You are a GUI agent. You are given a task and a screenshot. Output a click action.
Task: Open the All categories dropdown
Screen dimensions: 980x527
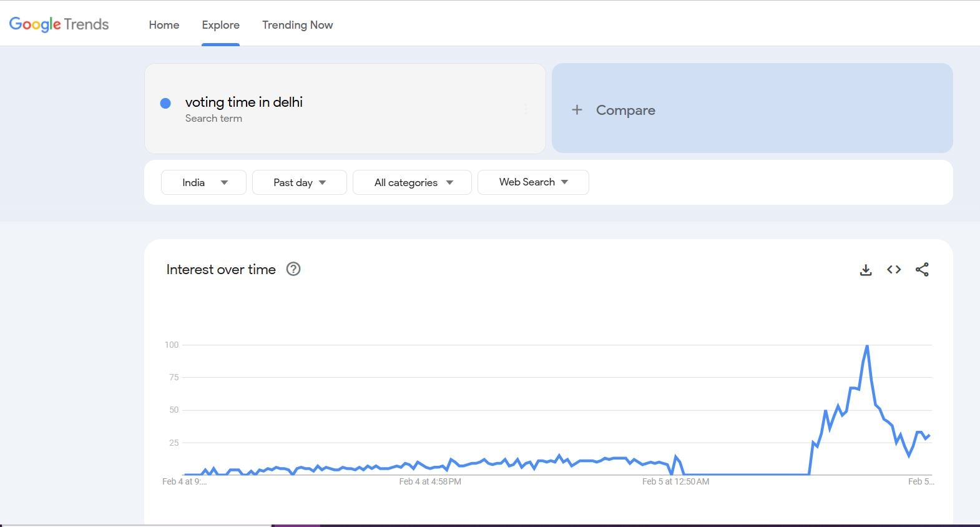click(412, 182)
